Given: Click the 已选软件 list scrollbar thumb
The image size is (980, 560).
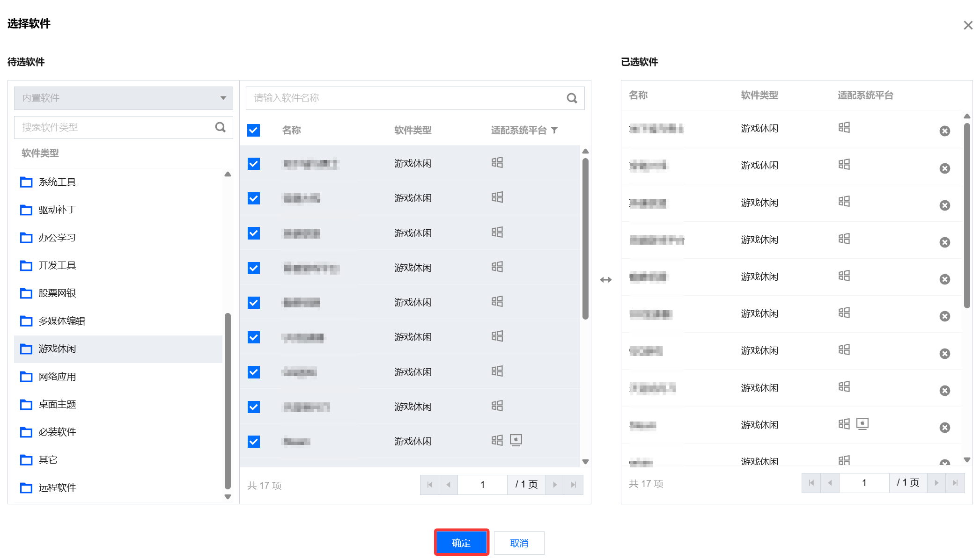Looking at the screenshot, I should coord(967,216).
